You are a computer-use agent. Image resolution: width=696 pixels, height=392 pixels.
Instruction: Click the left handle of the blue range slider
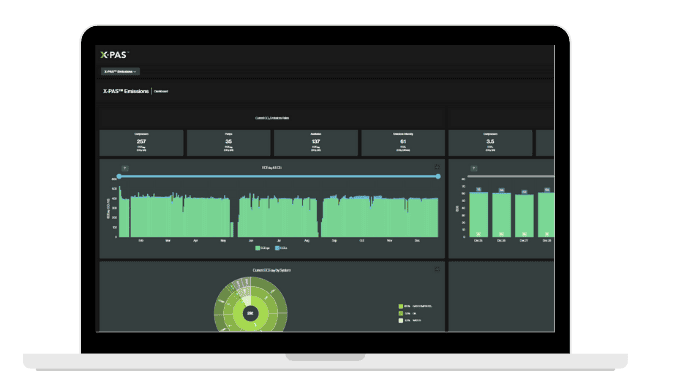tap(119, 177)
